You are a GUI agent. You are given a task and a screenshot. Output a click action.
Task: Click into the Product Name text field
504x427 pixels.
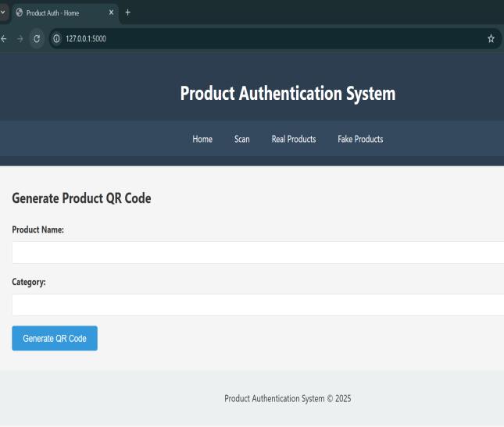pos(258,253)
